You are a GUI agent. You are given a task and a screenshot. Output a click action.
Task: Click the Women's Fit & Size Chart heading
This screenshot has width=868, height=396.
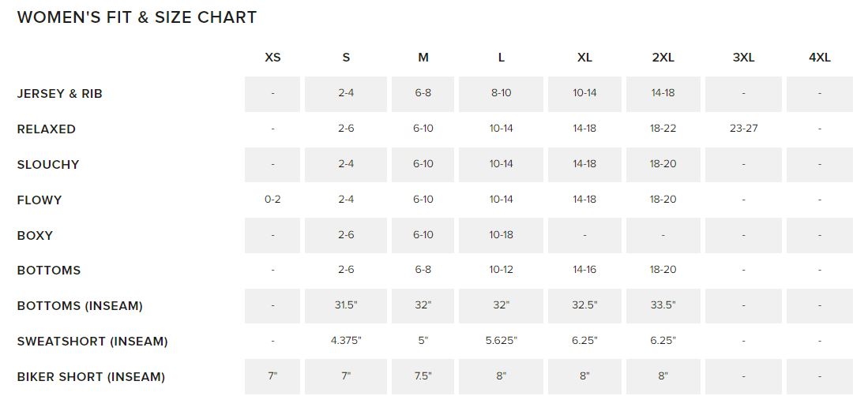(x=137, y=17)
